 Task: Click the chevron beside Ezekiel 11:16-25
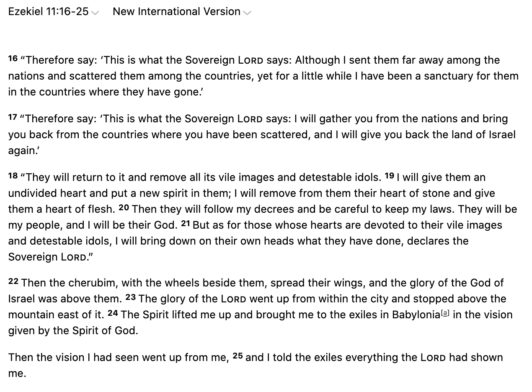point(95,13)
